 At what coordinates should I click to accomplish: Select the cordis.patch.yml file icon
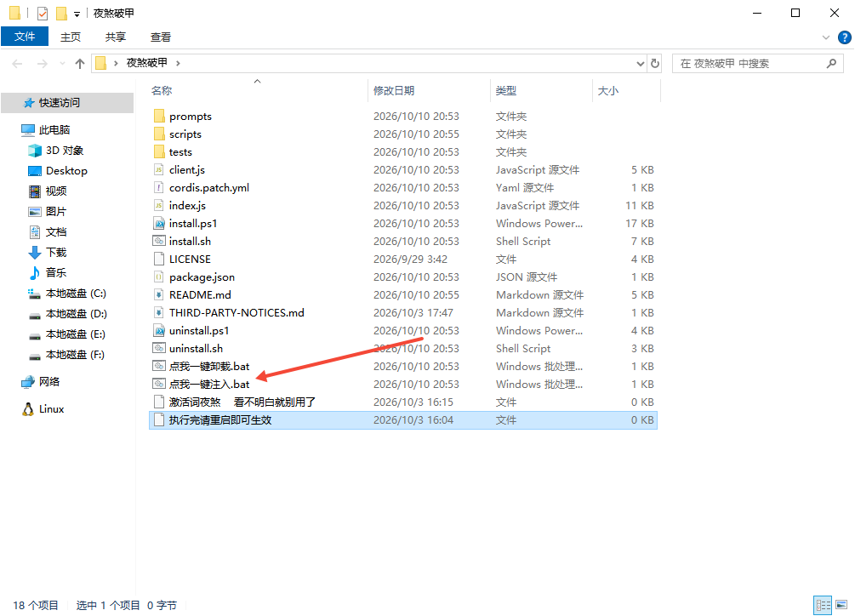159,187
